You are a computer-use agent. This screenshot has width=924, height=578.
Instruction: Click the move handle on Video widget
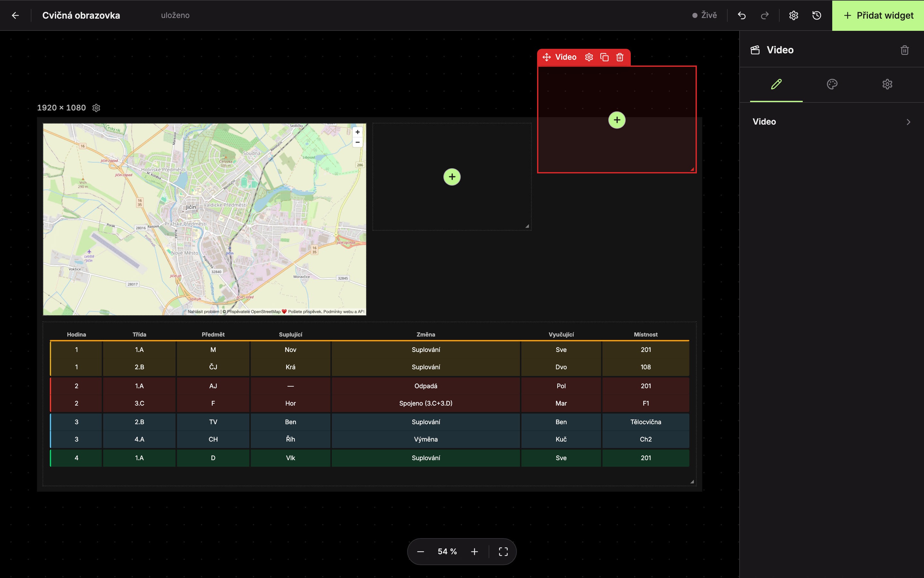[x=547, y=57]
